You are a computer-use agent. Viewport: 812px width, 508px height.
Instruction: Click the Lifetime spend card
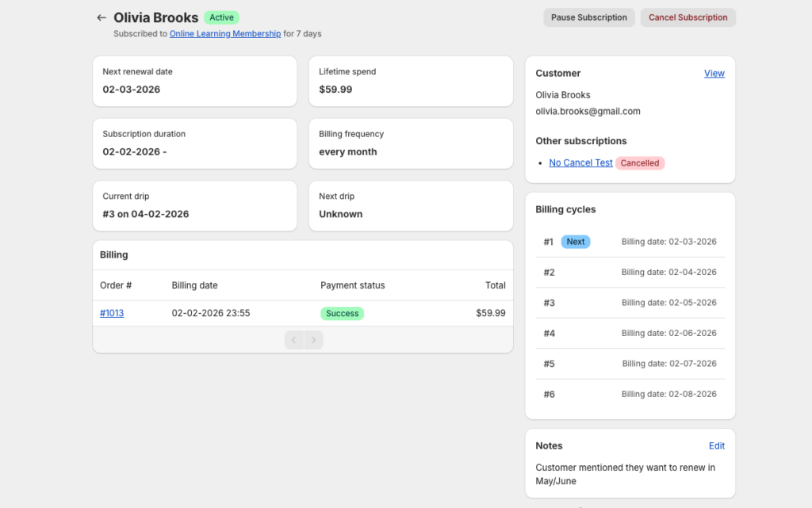pos(411,81)
